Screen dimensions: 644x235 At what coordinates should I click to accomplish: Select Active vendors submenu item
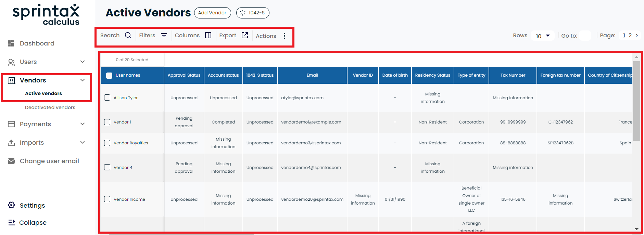(43, 93)
